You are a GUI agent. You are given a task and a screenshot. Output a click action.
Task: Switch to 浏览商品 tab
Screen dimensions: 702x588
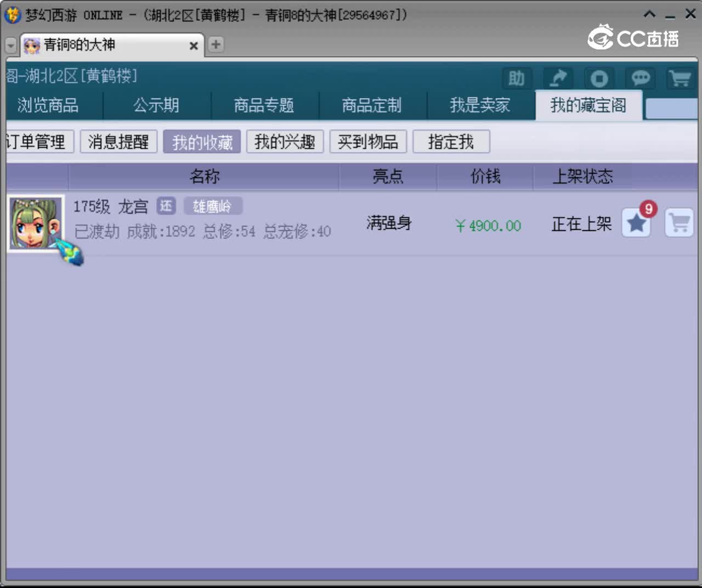pyautogui.click(x=48, y=105)
